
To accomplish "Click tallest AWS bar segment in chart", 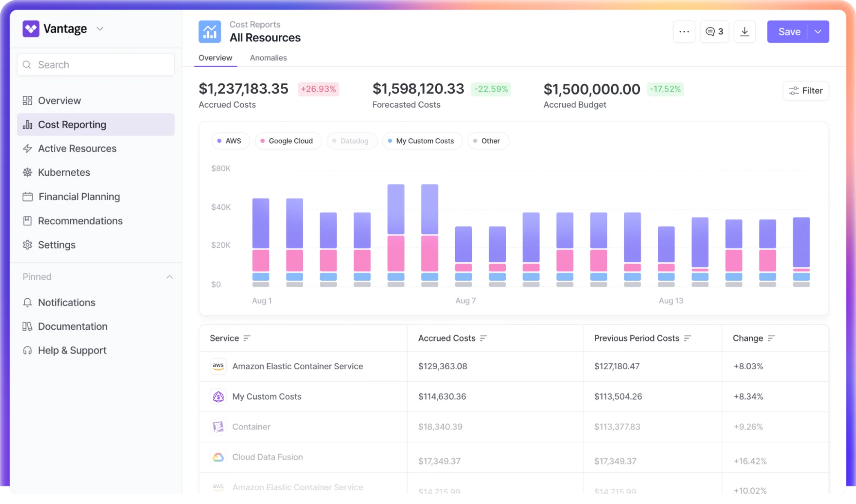I will click(x=396, y=209).
